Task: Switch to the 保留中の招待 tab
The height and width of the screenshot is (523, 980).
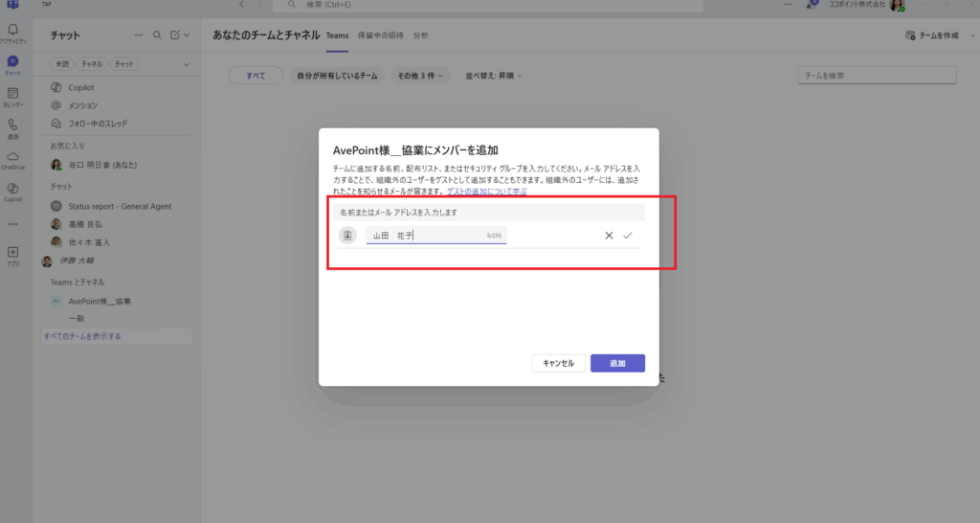Action: pos(381,35)
